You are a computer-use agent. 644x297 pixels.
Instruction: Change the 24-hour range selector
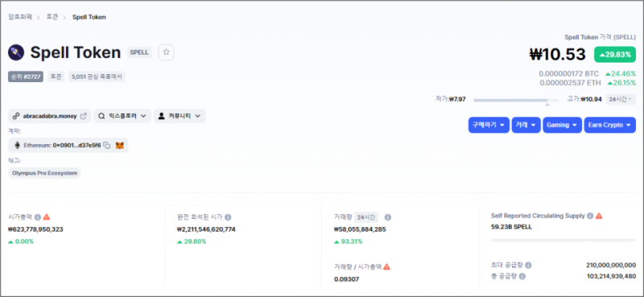pyautogui.click(x=621, y=99)
